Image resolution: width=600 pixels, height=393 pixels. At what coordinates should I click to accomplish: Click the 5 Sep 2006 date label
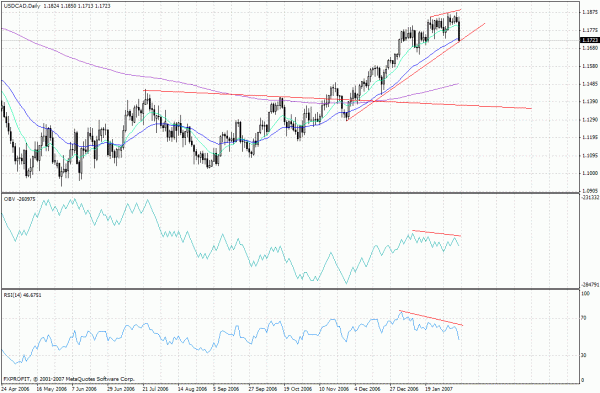[226, 389]
